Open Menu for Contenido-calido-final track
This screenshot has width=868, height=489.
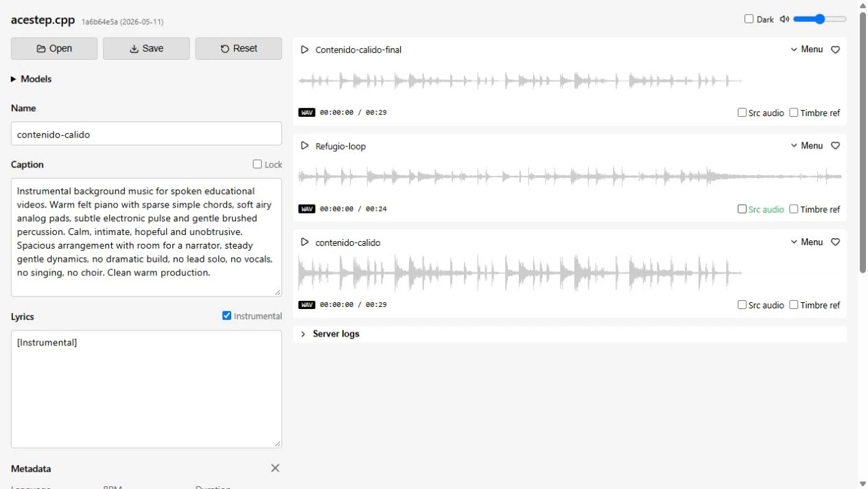pyautogui.click(x=807, y=49)
